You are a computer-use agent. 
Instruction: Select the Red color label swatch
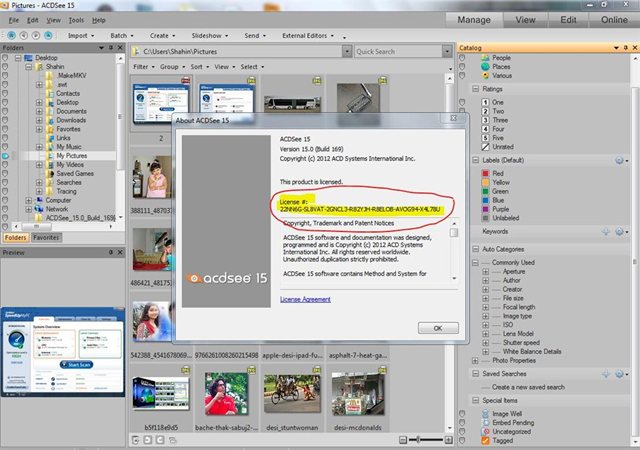[x=486, y=174]
